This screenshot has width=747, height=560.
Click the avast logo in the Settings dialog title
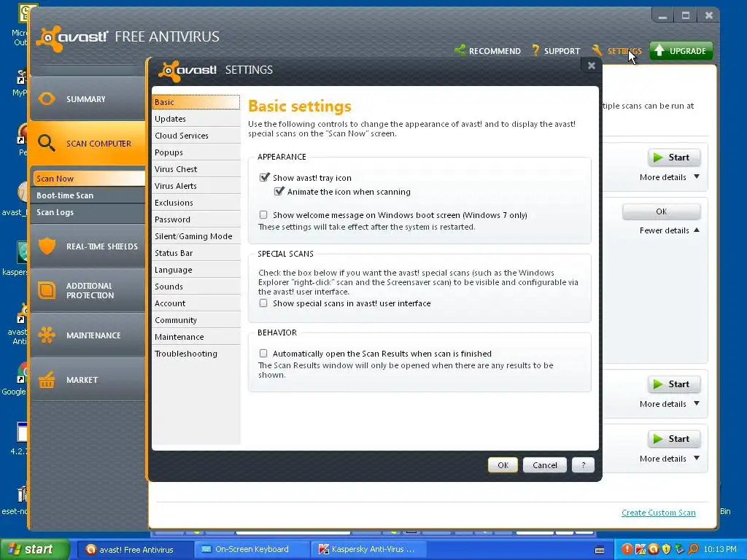(x=187, y=71)
